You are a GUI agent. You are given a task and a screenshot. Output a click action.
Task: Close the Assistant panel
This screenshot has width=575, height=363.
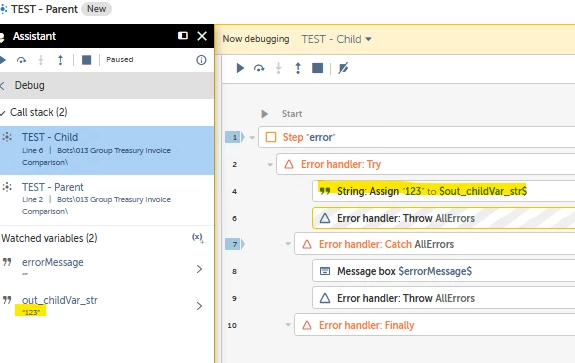point(202,36)
